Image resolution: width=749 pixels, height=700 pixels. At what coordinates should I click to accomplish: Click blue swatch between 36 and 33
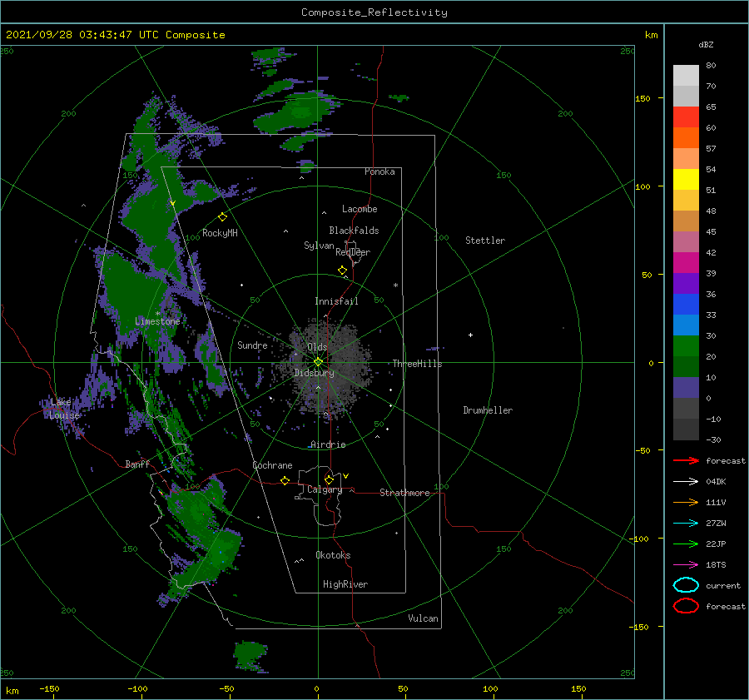pos(686,305)
